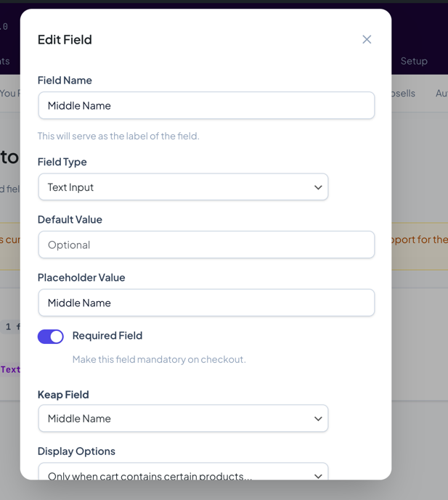The height and width of the screenshot is (500, 448).
Task: Click the Field Name label
Action: (x=65, y=80)
